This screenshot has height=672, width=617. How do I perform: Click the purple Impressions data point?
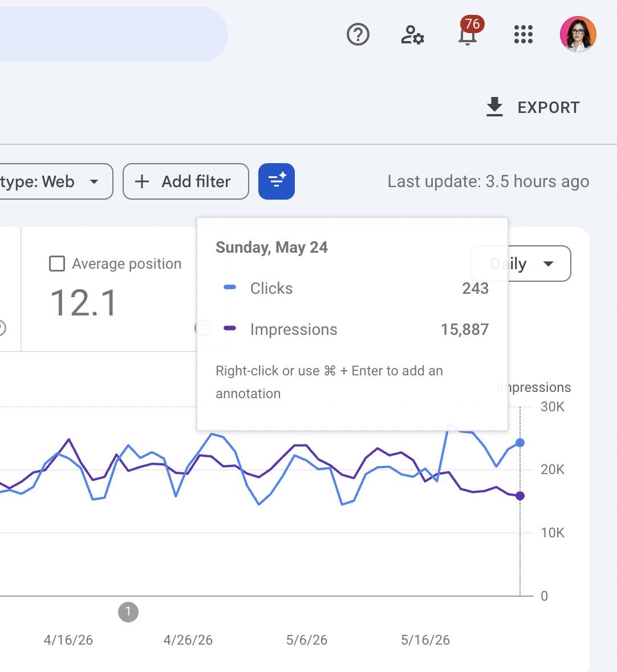tap(519, 496)
